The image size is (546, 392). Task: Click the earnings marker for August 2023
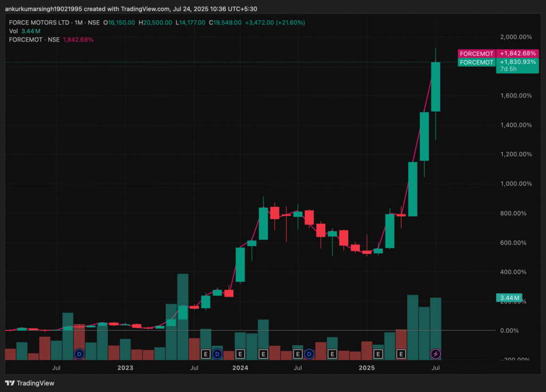click(205, 354)
